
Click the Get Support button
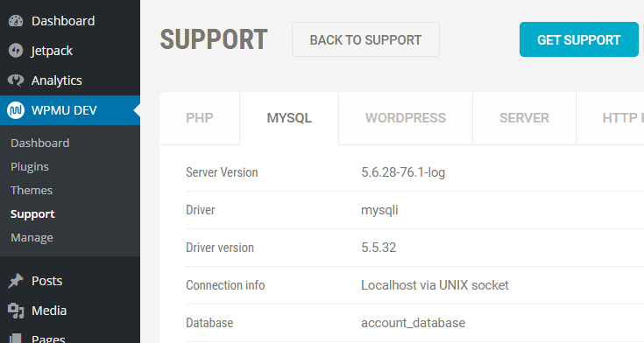(578, 39)
